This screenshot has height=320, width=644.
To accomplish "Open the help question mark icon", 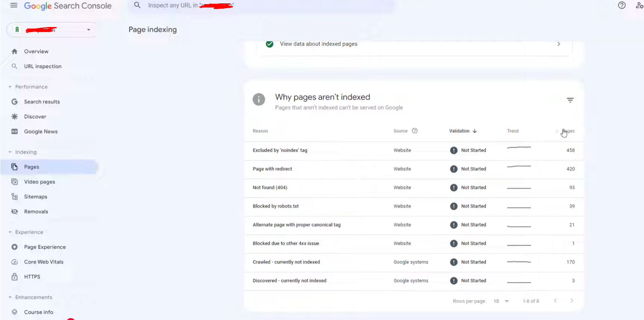I will click(622, 5).
